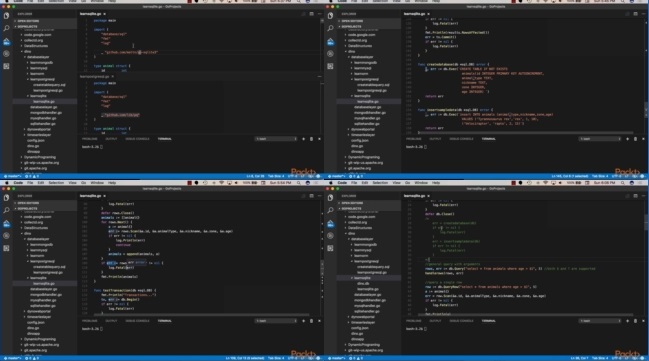Open terminal selector dropdown in top-right window
Viewport: 649px width, 361px height.
pos(600,139)
